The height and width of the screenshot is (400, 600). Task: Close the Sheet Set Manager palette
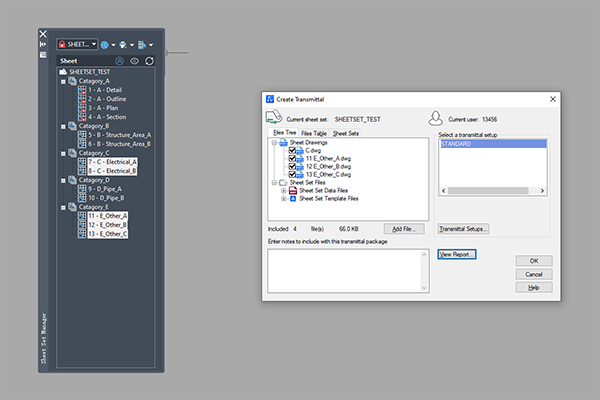(x=43, y=34)
